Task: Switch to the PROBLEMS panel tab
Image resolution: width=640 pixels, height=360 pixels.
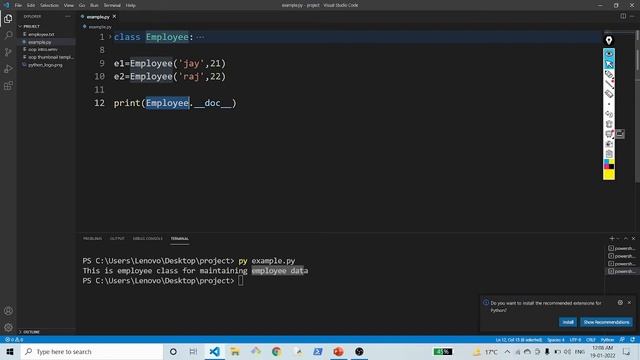Action: pyautogui.click(x=92, y=238)
